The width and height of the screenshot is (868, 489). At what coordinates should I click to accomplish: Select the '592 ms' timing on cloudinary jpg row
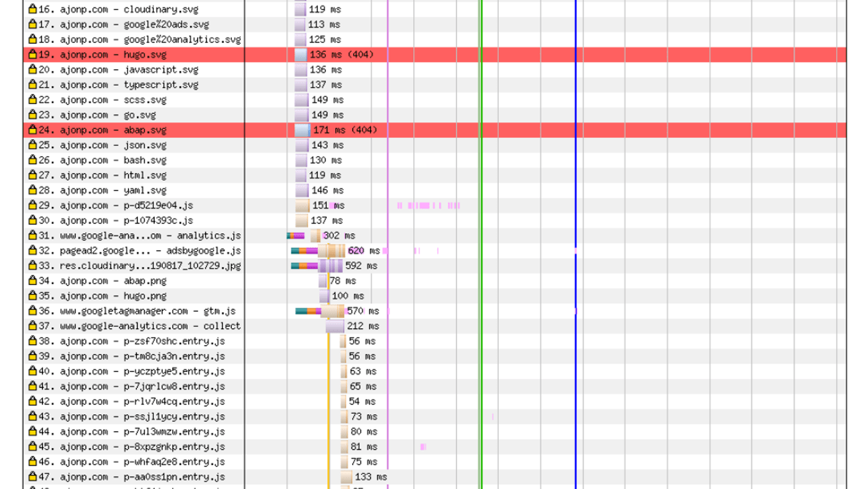coord(361,266)
